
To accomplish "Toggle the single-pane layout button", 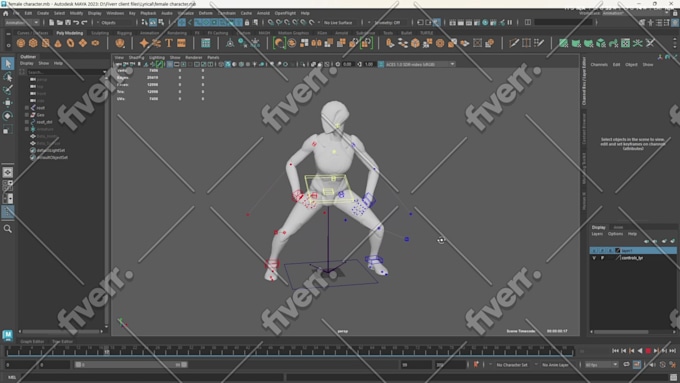I will click(x=8, y=172).
